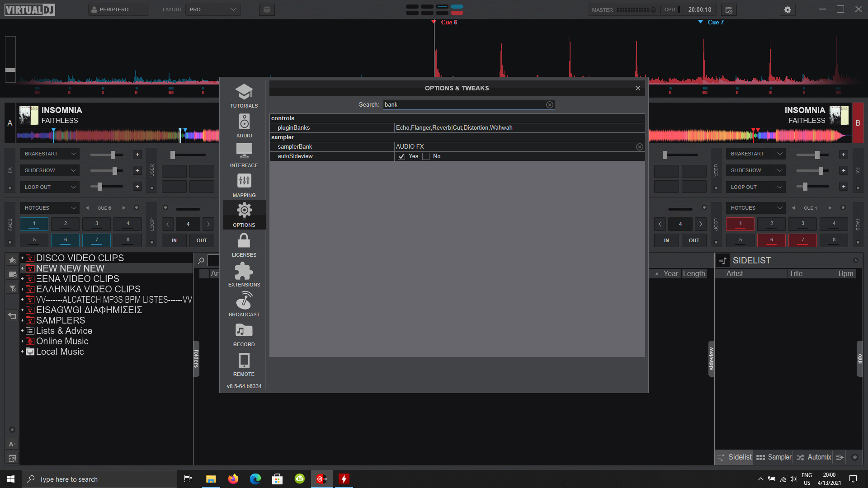Switch to the Sampler tab
This screenshot has height=488, width=868.
coord(774,457)
